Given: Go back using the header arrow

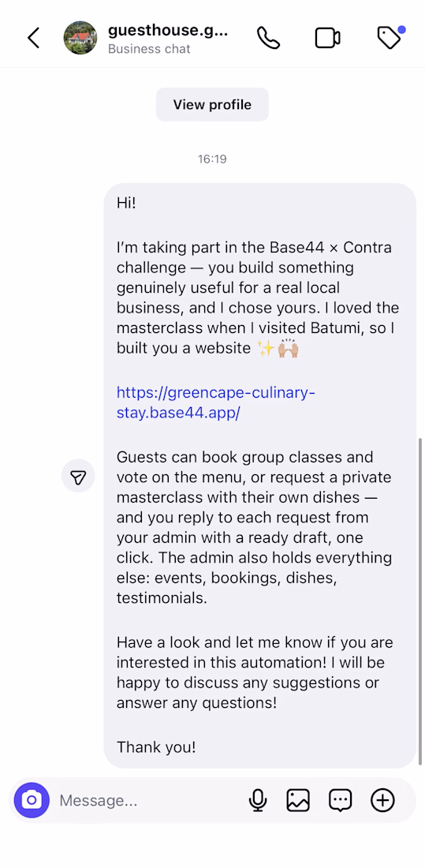Looking at the screenshot, I should tap(34, 38).
